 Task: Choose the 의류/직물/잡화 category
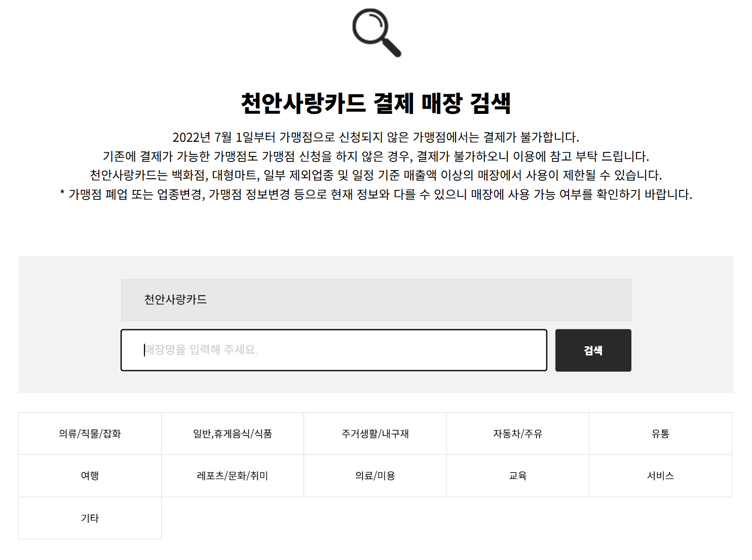(x=90, y=433)
